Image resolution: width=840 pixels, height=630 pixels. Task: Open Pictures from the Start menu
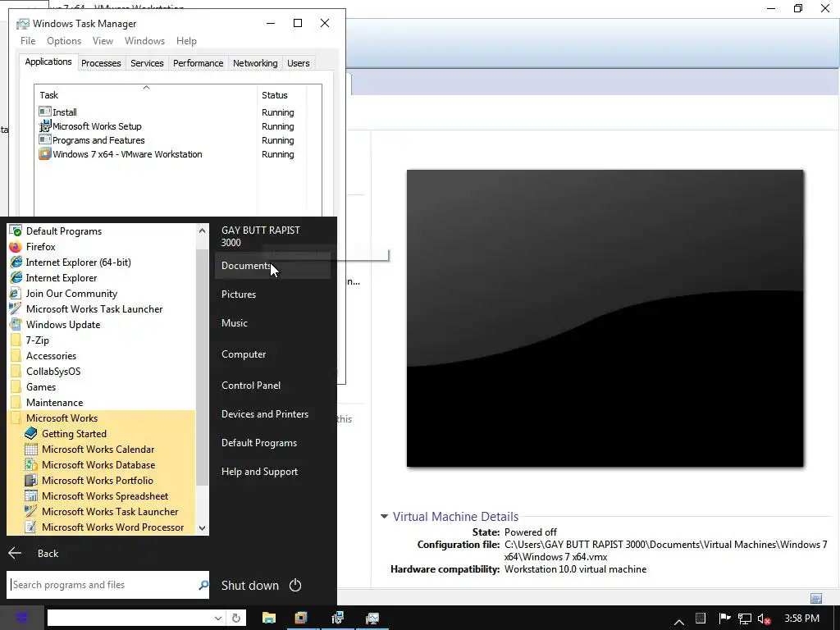239,294
